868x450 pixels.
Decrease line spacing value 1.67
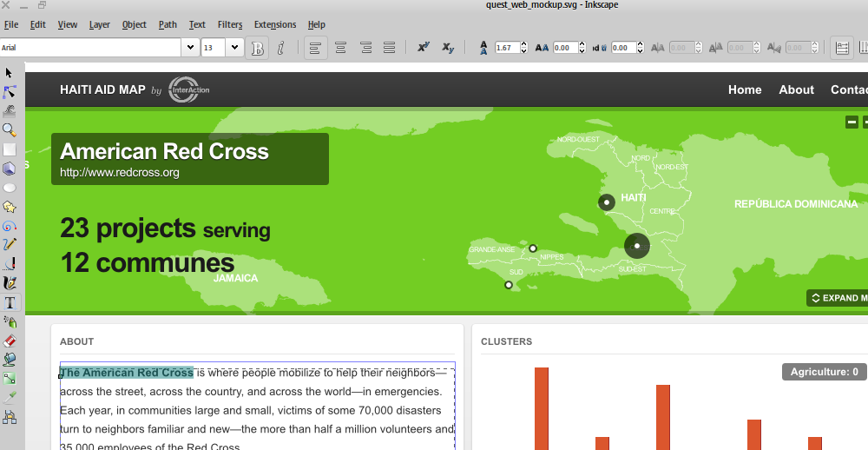(x=524, y=51)
